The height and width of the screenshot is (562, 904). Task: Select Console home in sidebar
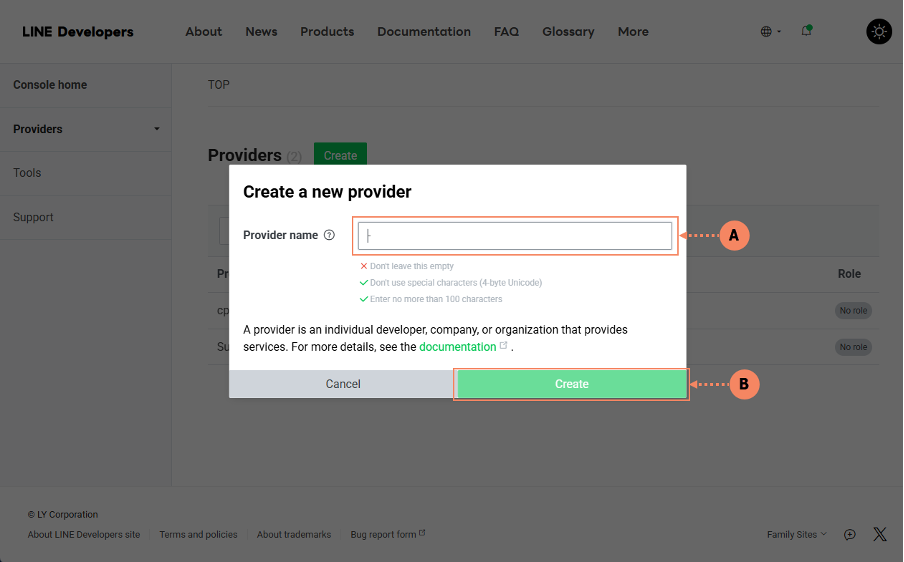tap(50, 85)
